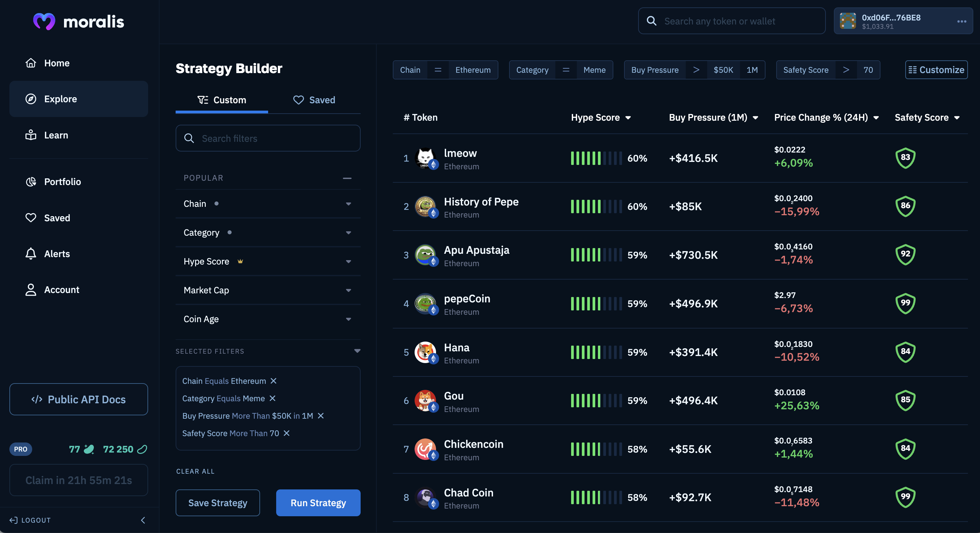Image resolution: width=980 pixels, height=533 pixels.
Task: Remove the Safety Score More Than 70 filter
Action: click(x=287, y=433)
